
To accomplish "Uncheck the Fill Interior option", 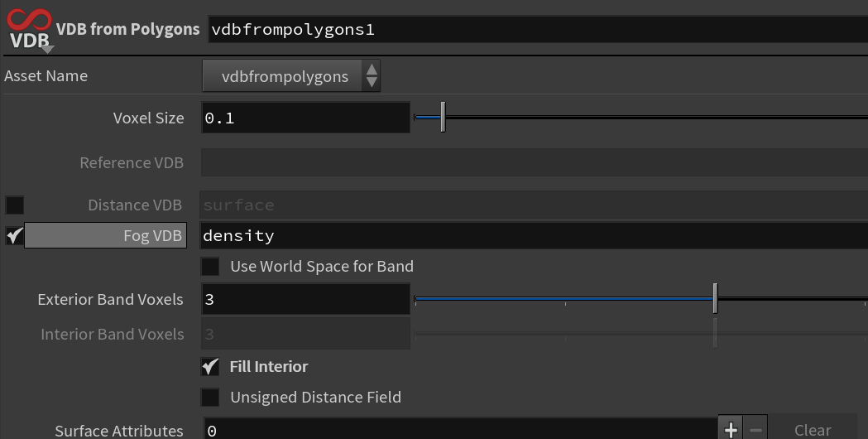I will (210, 366).
